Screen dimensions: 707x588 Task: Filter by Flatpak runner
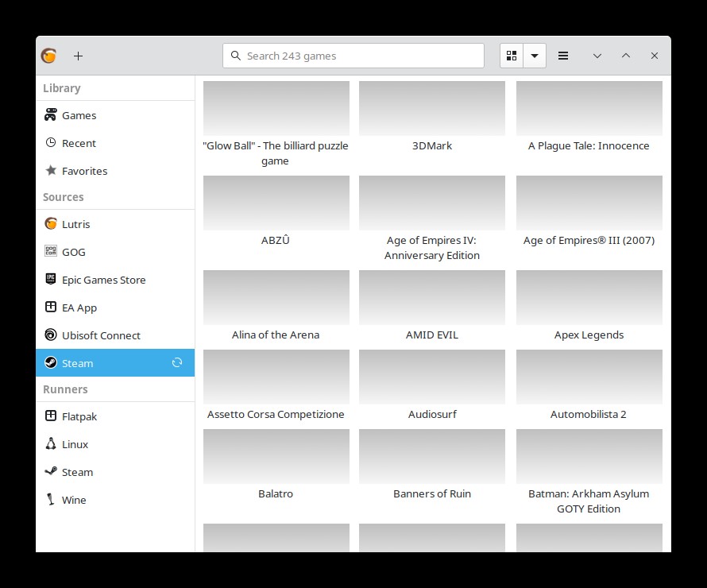pyautogui.click(x=115, y=416)
